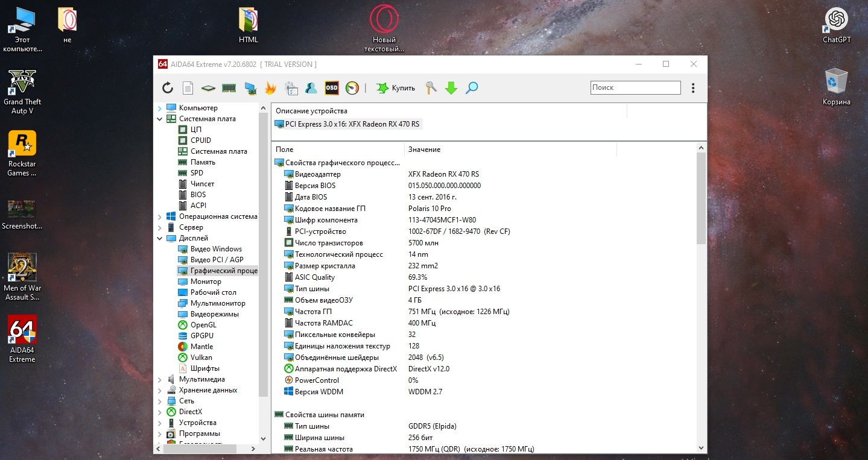The height and width of the screenshot is (460, 868).
Task: Expand the Мультимедиа tree node
Action: pyautogui.click(x=159, y=379)
